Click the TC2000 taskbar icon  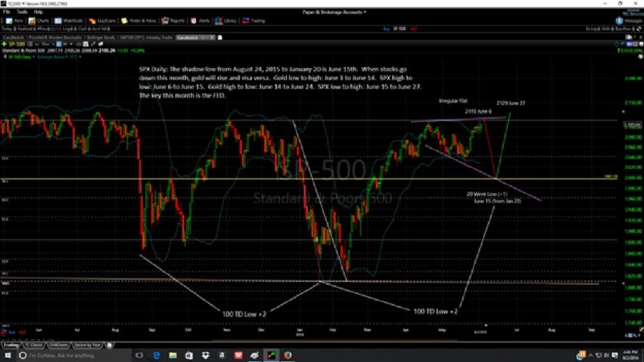click(271, 355)
